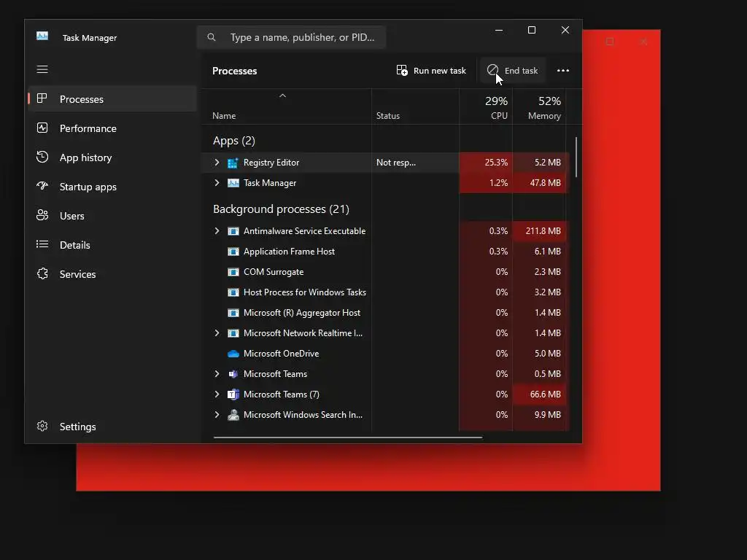This screenshot has height=560, width=747.
Task: Click the Microsoft (R) Aggregator Host icon
Action: (x=233, y=313)
